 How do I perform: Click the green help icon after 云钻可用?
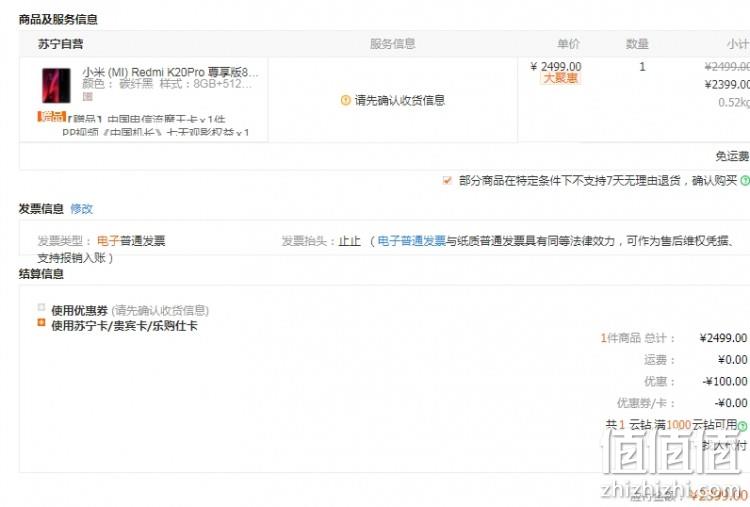click(742, 426)
